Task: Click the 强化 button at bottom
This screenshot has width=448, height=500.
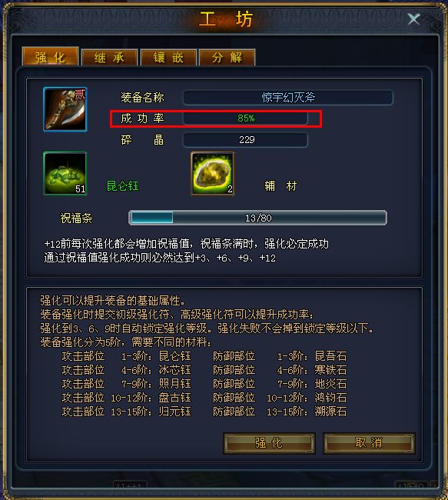Action: 269,443
